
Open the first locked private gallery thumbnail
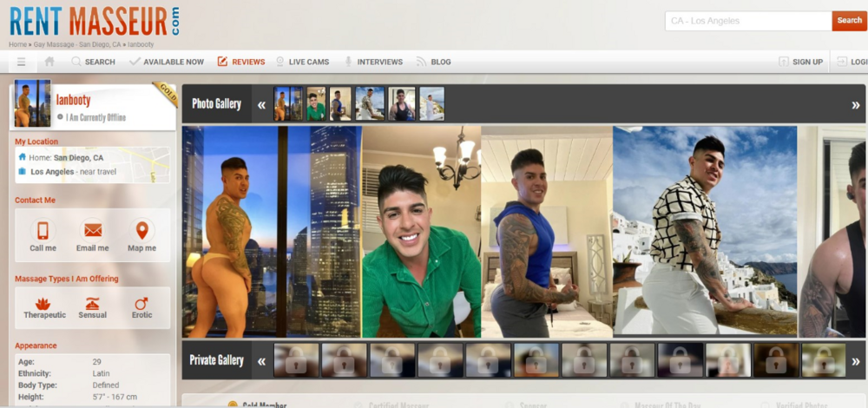[296, 360]
